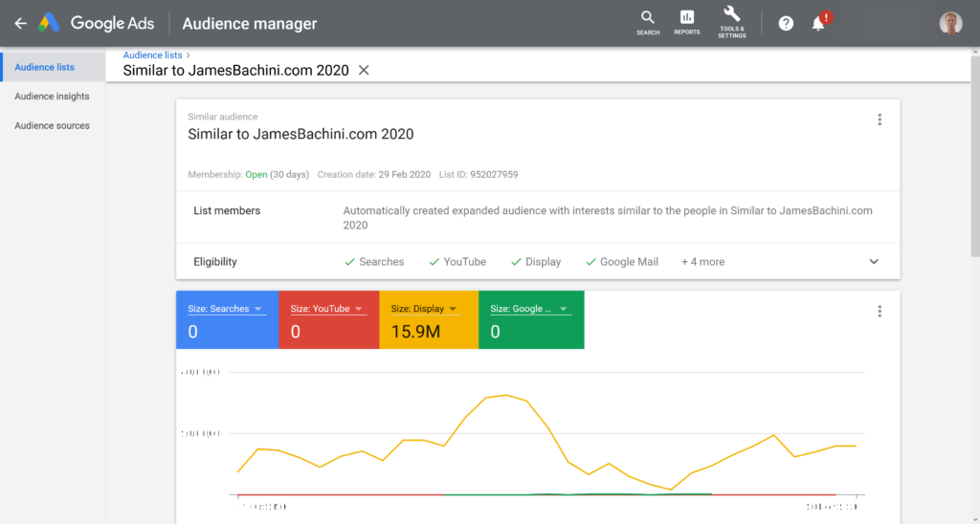The width and height of the screenshot is (980, 524).
Task: Click the Open membership status text
Action: pyautogui.click(x=256, y=174)
